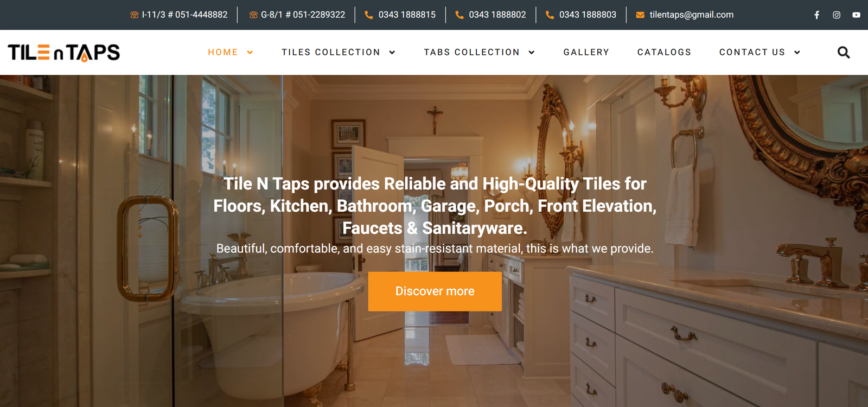This screenshot has width=868, height=407.
Task: Click phone icon beside 0343 1888802
Action: coord(459,15)
